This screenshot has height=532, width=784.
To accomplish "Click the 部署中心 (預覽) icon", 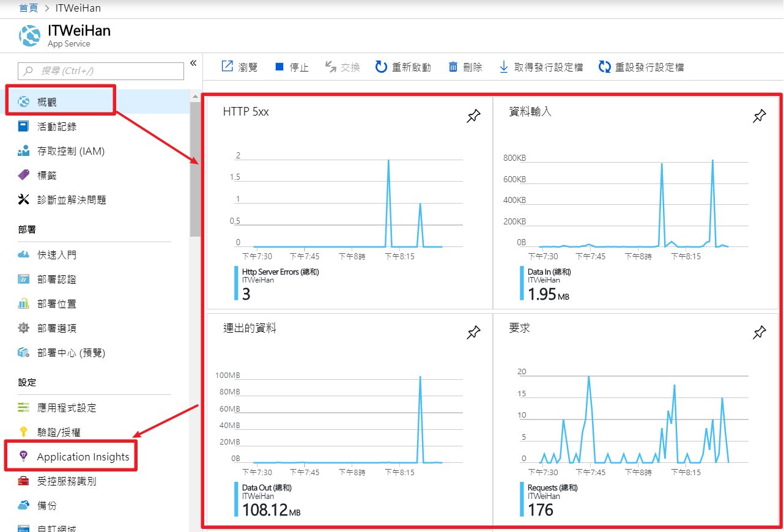I will click(23, 353).
